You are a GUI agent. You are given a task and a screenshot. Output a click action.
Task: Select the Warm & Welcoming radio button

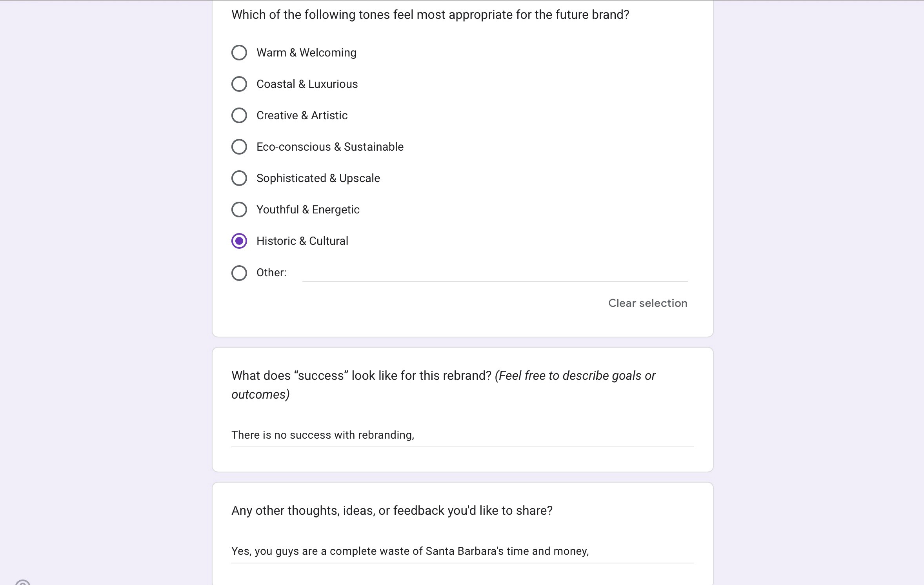click(239, 53)
